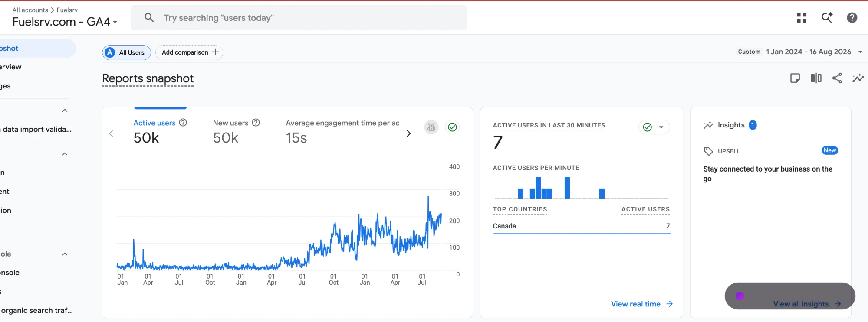Show next metrics with right chevron
Viewport: 868px width, 322px height.
pos(408,133)
